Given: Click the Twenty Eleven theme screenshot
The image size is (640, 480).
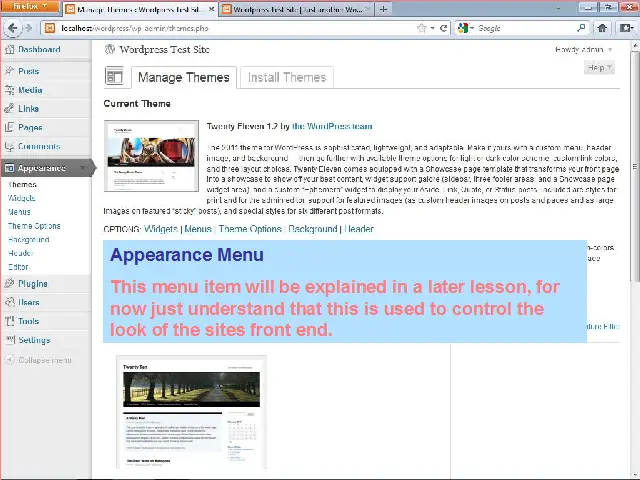Looking at the screenshot, I should tap(151, 156).
